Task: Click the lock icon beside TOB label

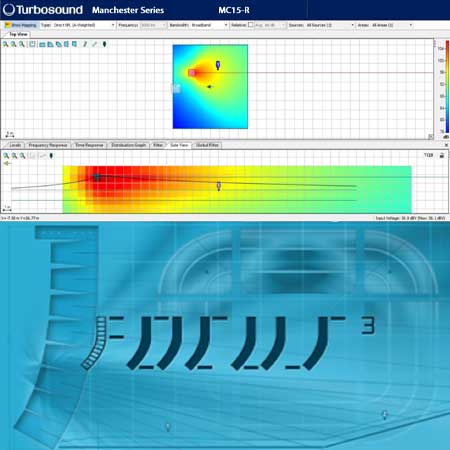Action: tap(442, 155)
